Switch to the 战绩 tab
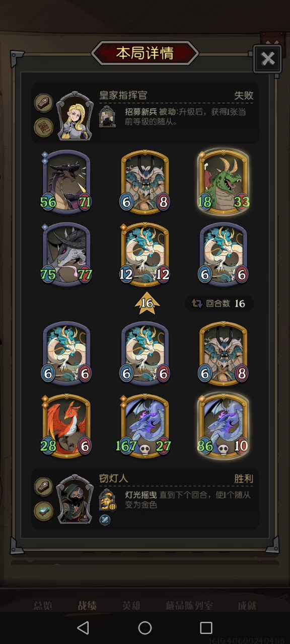The width and height of the screenshot is (290, 644). 87,606
